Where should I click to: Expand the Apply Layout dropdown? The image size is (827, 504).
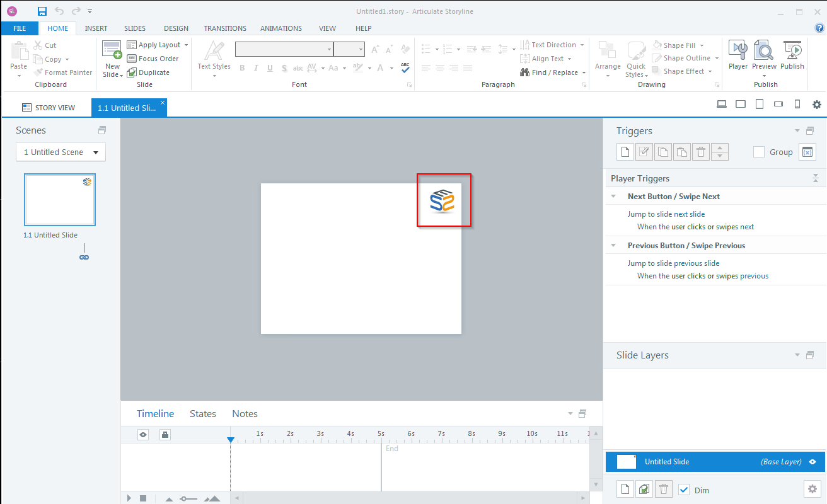tap(186, 45)
